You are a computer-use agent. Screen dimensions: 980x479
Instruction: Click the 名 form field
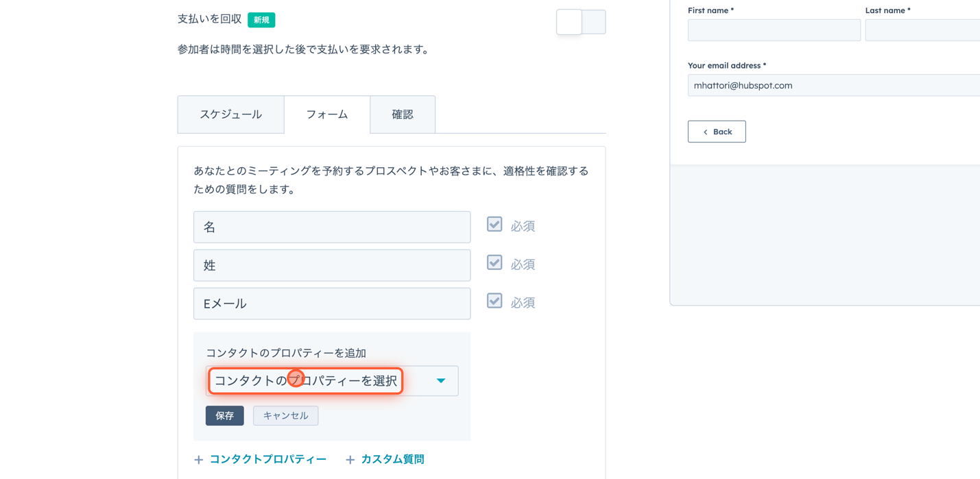[x=332, y=227]
